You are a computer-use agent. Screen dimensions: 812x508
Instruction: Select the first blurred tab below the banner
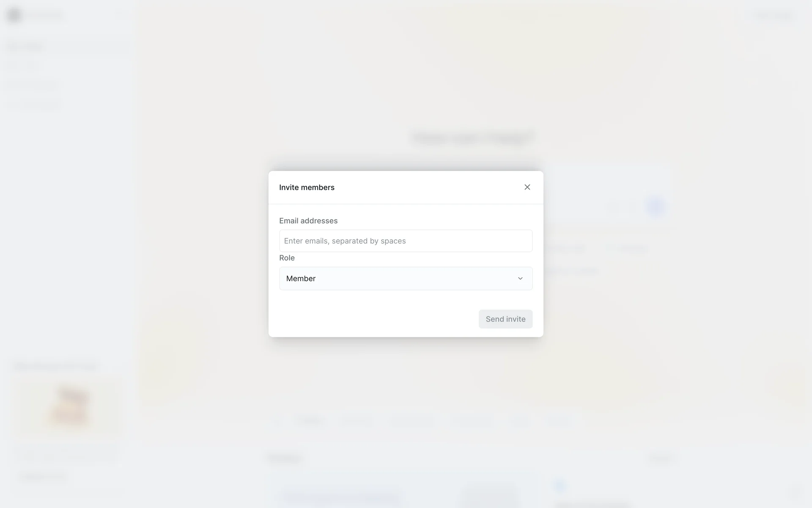(x=310, y=421)
